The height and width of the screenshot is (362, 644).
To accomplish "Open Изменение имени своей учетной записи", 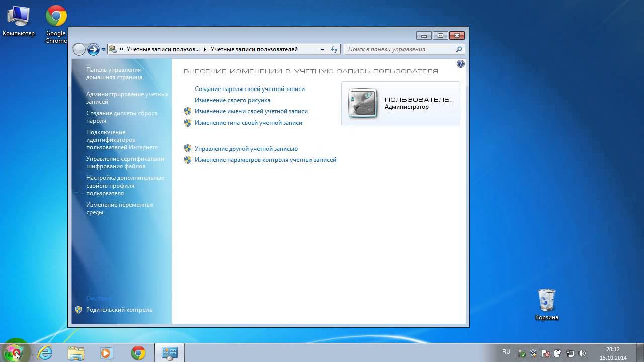I will [251, 111].
